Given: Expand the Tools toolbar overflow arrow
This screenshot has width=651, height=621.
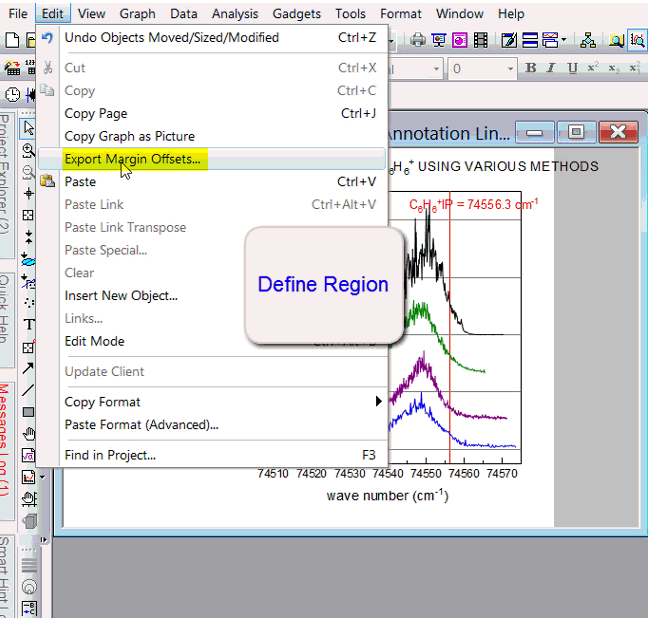Looking at the screenshot, I should tap(43, 540).
